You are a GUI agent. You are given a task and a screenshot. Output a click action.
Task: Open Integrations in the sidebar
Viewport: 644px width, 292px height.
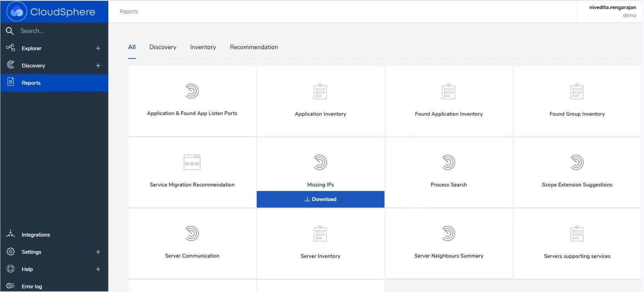54,235
